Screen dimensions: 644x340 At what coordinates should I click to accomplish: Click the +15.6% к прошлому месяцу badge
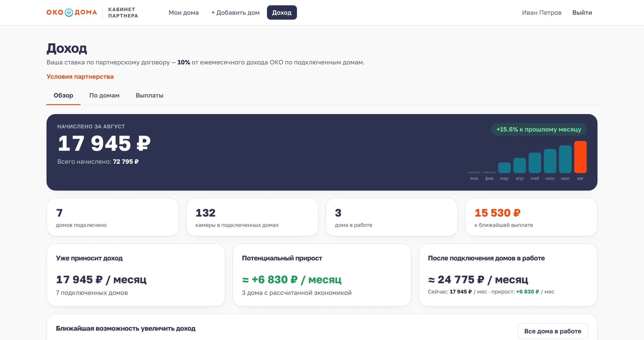tap(539, 129)
